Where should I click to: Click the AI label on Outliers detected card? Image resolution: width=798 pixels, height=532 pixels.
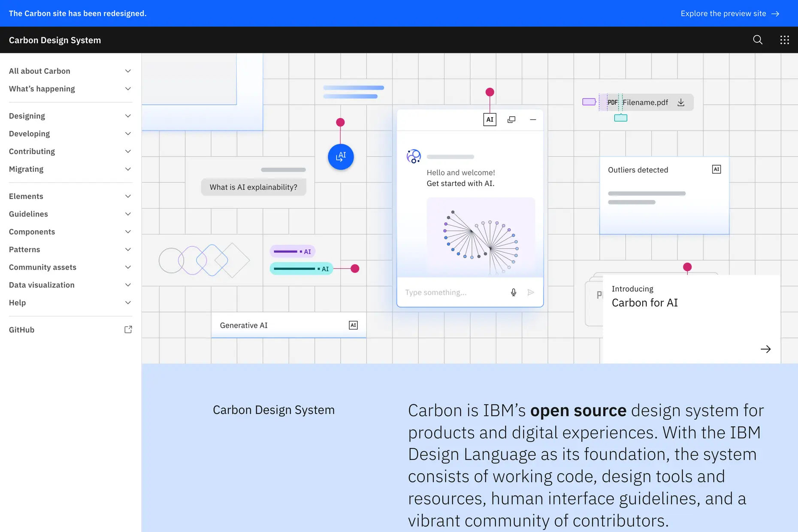click(716, 169)
